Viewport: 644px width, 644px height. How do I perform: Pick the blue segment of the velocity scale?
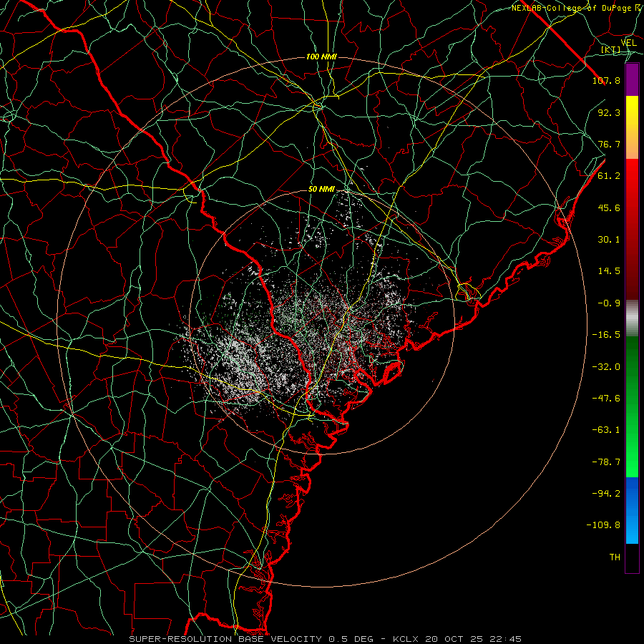632,510
